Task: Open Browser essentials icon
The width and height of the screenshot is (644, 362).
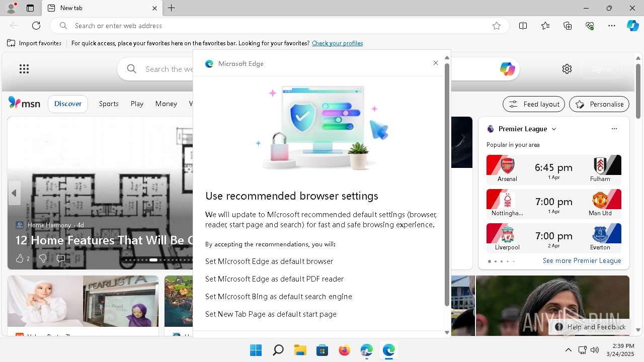Action: click(x=590, y=26)
